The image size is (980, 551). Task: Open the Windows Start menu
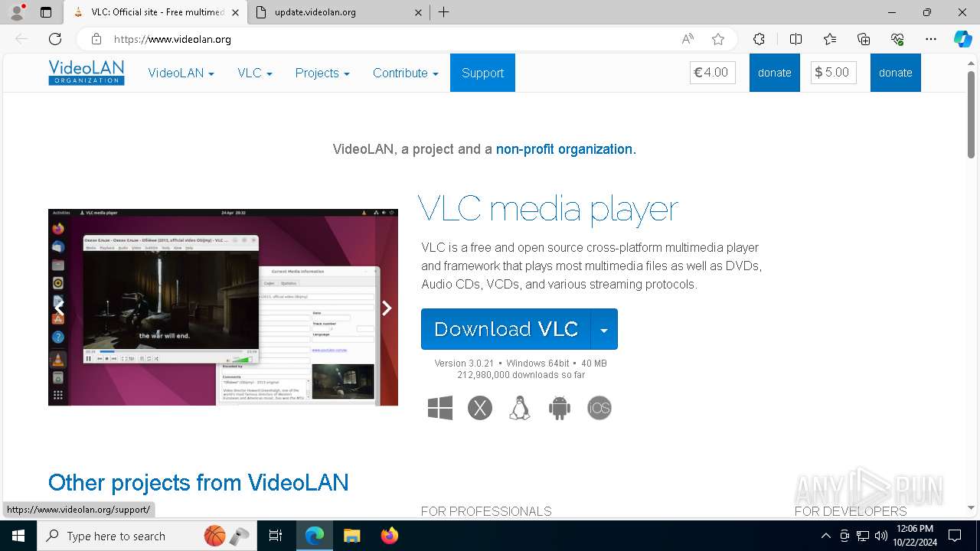coord(18,536)
